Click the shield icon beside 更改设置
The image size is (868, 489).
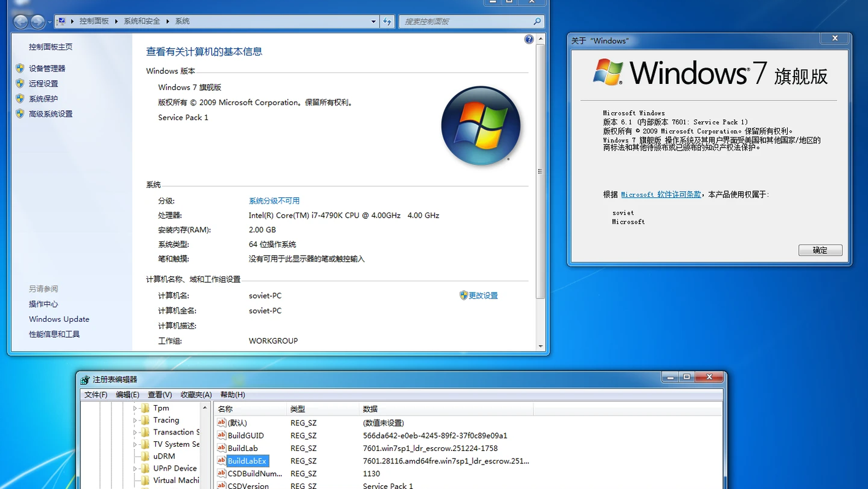(x=464, y=295)
